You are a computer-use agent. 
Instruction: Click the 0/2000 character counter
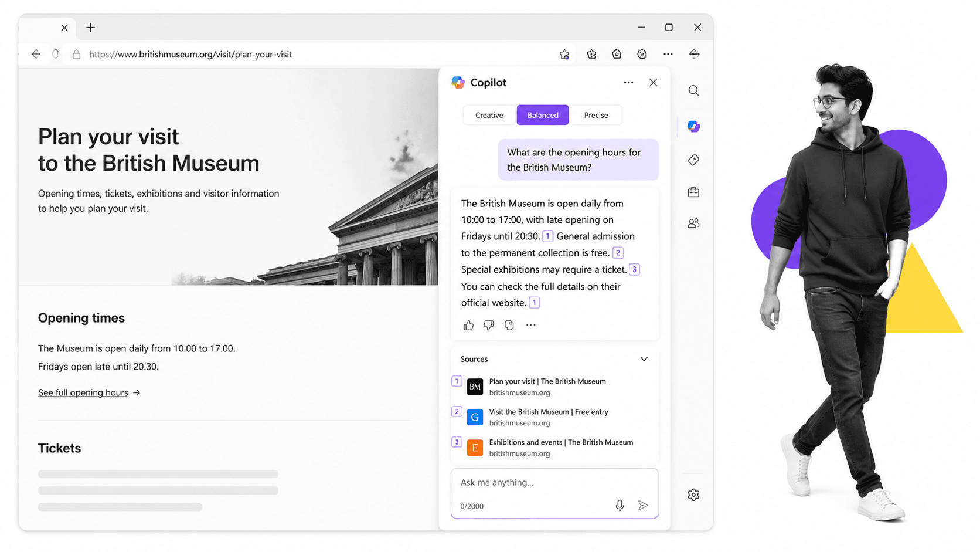point(472,506)
